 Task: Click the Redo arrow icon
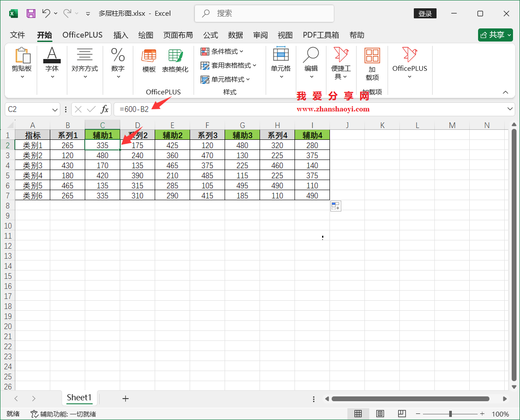click(67, 13)
